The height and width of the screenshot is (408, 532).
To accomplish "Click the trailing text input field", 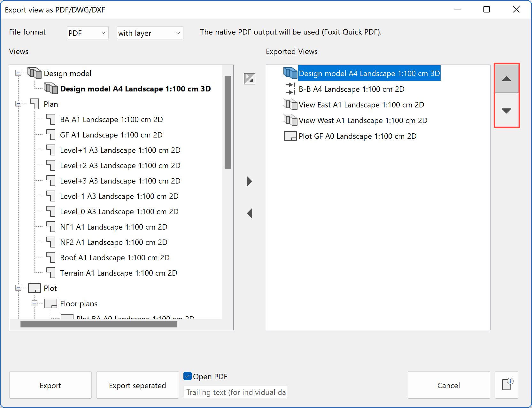I will (x=235, y=392).
